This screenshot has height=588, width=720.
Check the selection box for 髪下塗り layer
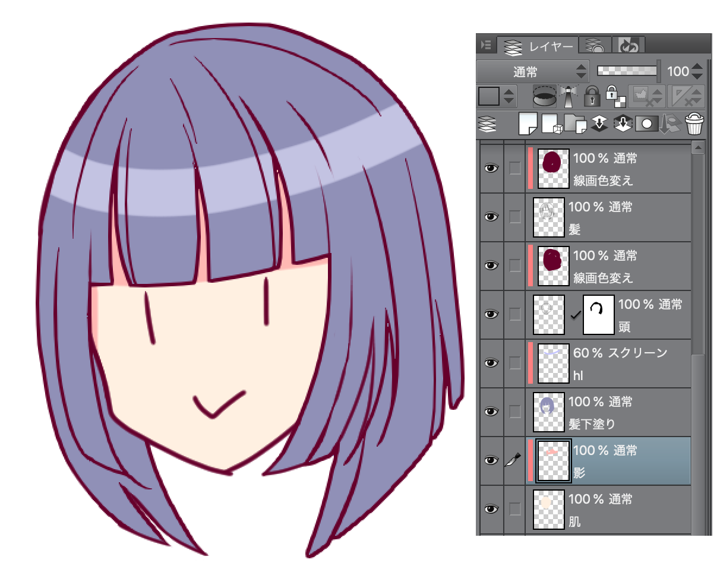pos(514,412)
